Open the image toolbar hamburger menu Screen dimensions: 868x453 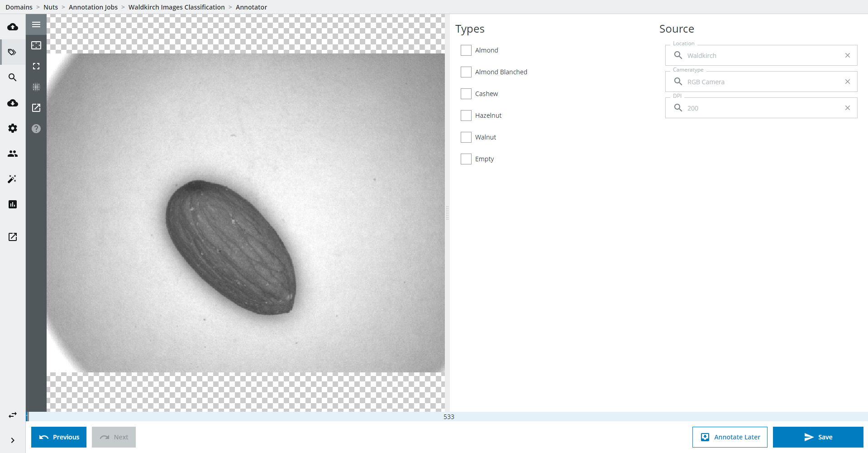[36, 24]
